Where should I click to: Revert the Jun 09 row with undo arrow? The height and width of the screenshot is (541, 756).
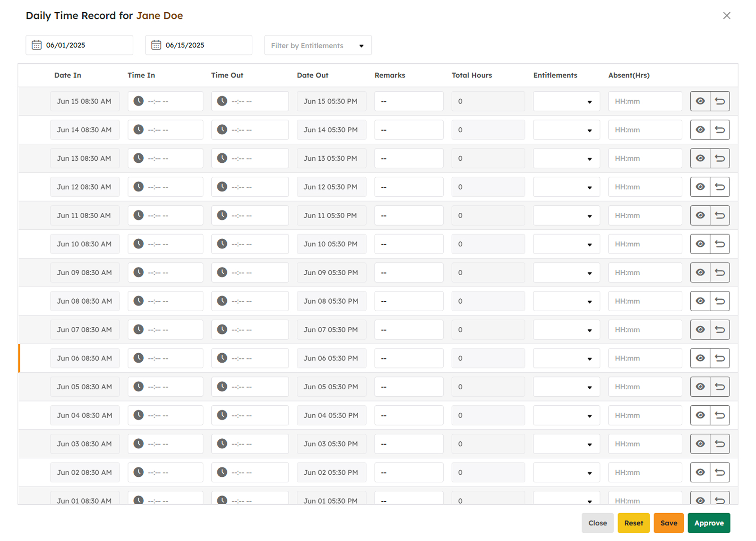tap(720, 272)
